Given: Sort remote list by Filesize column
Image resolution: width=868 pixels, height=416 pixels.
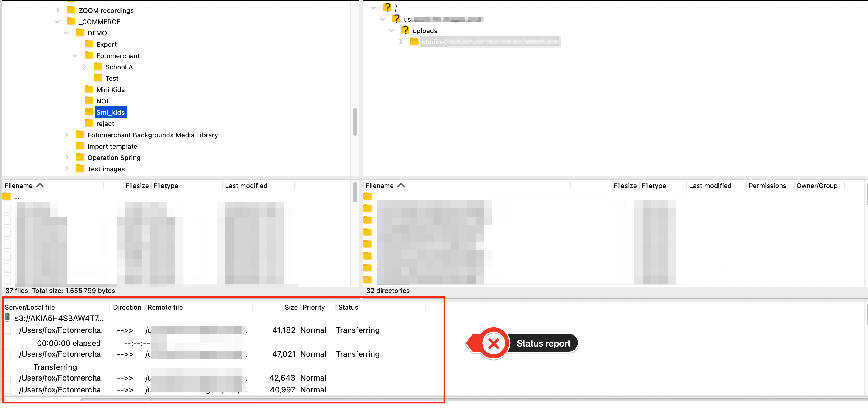Looking at the screenshot, I should tap(605, 185).
